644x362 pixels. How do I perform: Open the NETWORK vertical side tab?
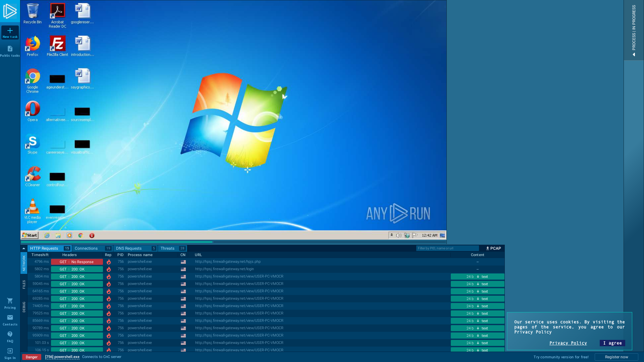[x=24, y=263]
